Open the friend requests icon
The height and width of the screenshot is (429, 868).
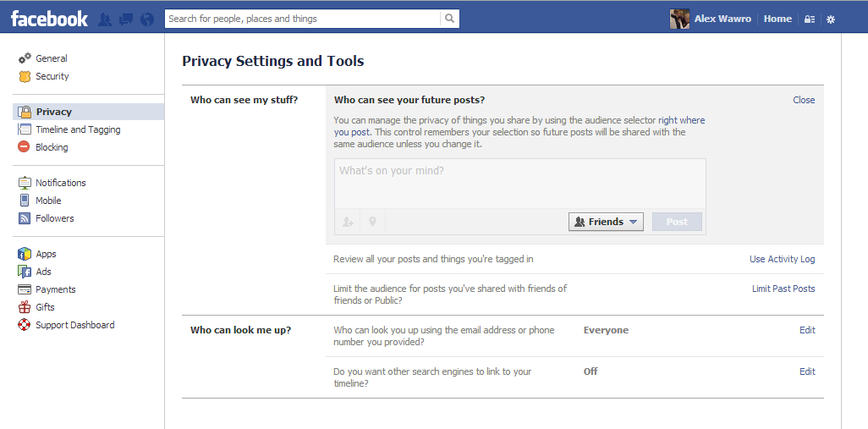[x=105, y=19]
